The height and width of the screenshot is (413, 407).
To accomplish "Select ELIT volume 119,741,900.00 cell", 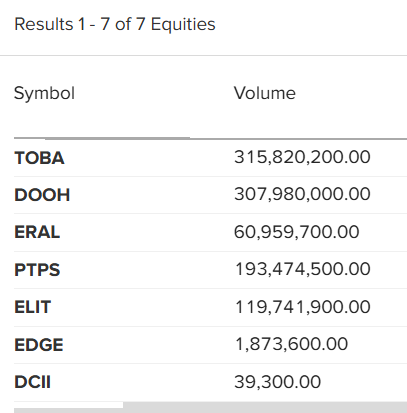I will point(302,307).
